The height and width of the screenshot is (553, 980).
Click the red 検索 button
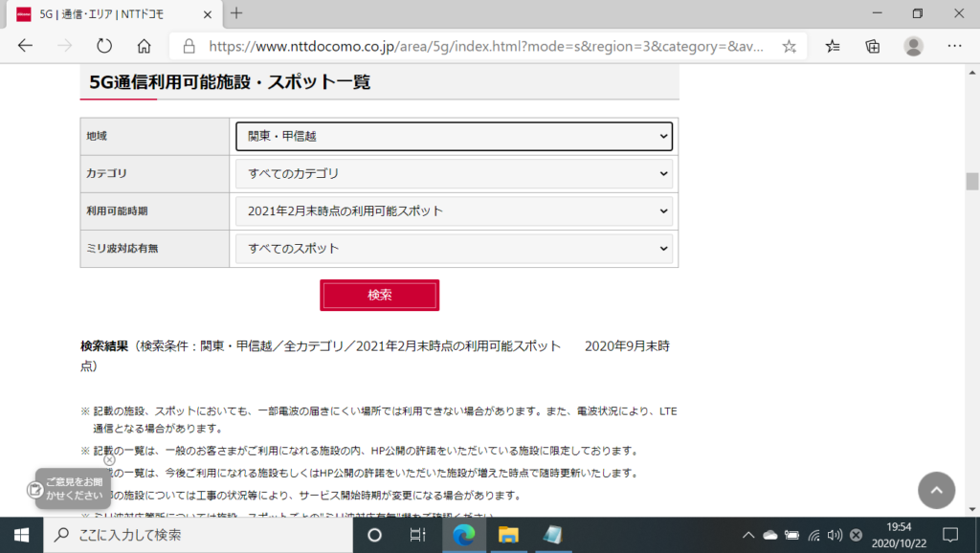(x=379, y=295)
